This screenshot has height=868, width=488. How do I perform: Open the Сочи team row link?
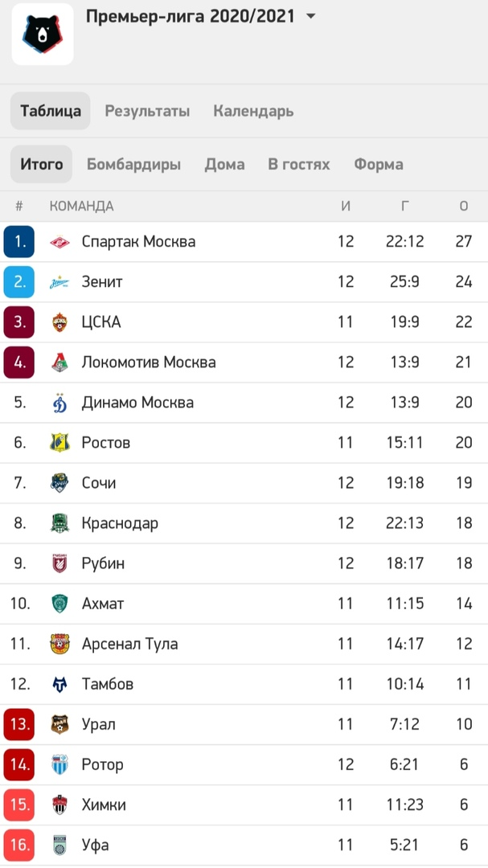coord(244,483)
